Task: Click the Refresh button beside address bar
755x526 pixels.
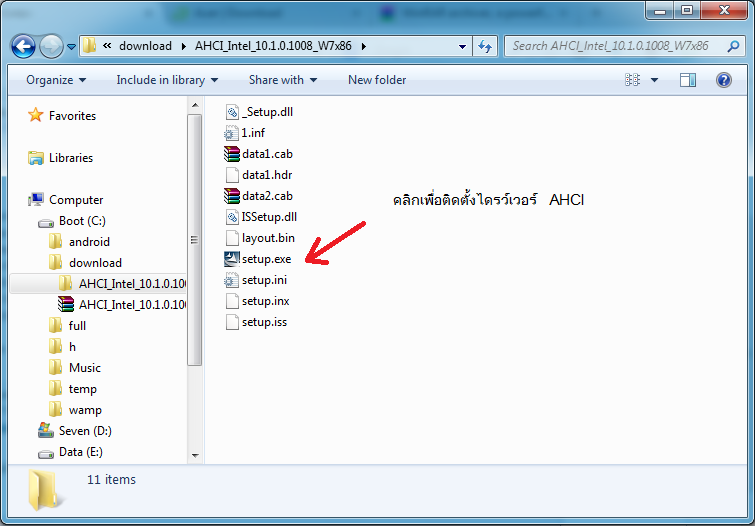Action: point(486,46)
